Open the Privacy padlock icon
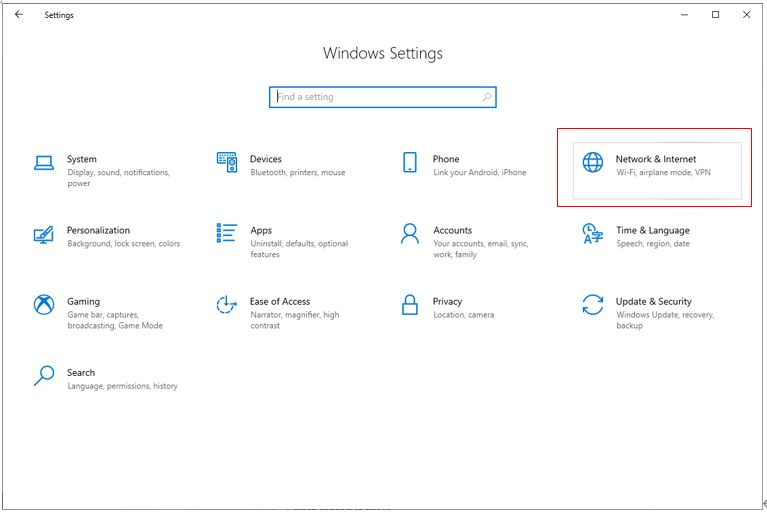The height and width of the screenshot is (514, 767). click(409, 305)
